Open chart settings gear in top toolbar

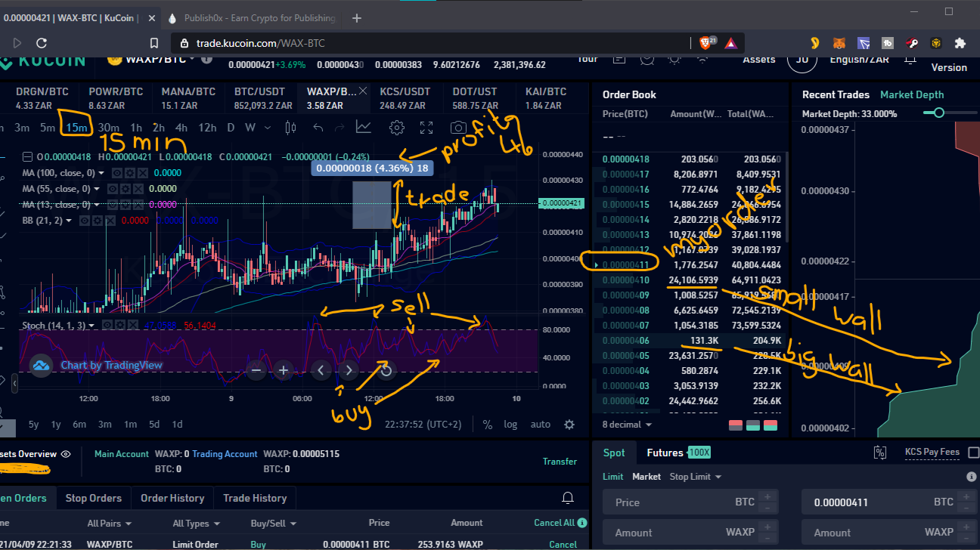click(x=396, y=127)
